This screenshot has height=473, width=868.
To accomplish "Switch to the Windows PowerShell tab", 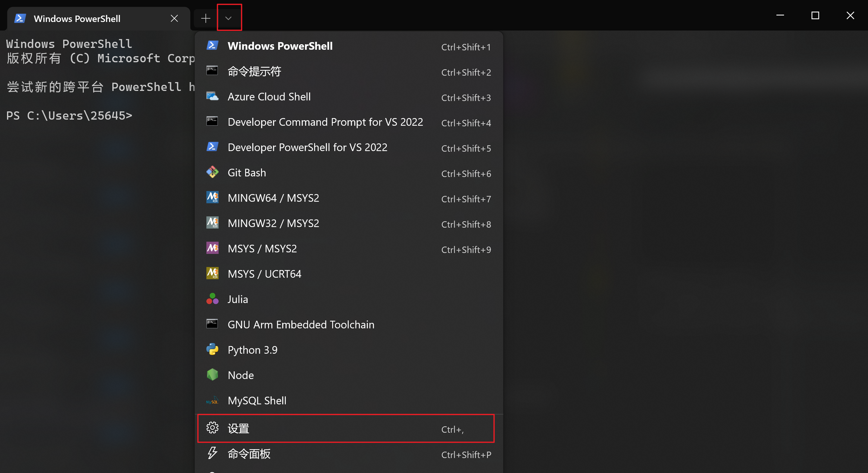I will click(x=77, y=19).
